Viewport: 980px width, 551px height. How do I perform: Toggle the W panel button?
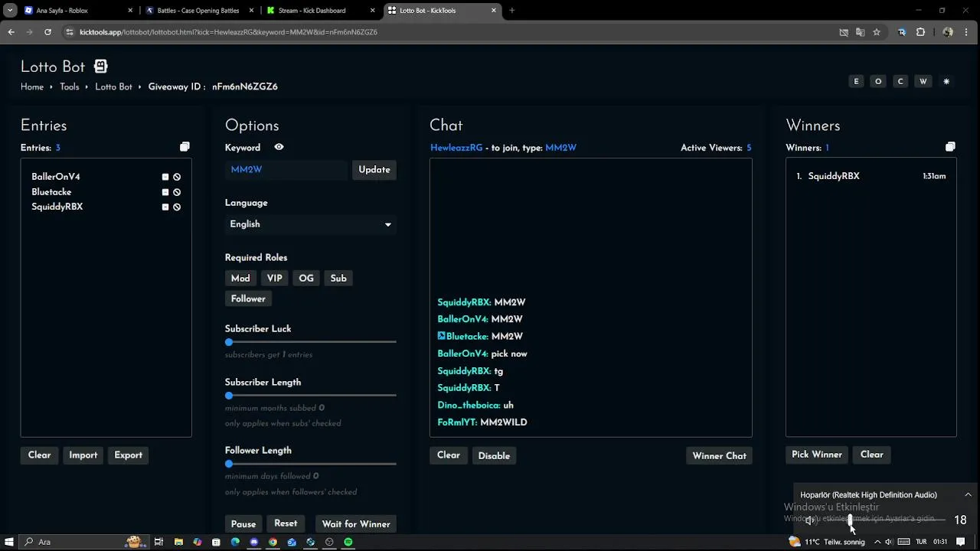point(923,81)
